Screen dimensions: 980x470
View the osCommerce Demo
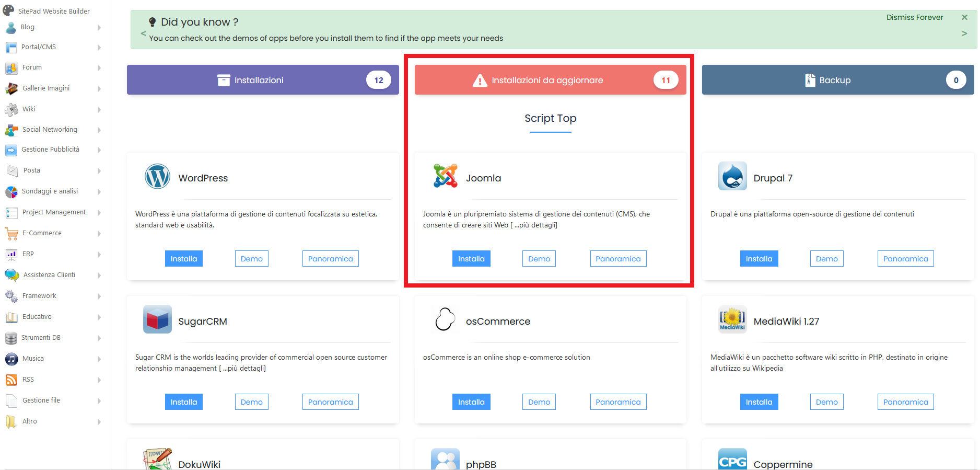point(539,402)
